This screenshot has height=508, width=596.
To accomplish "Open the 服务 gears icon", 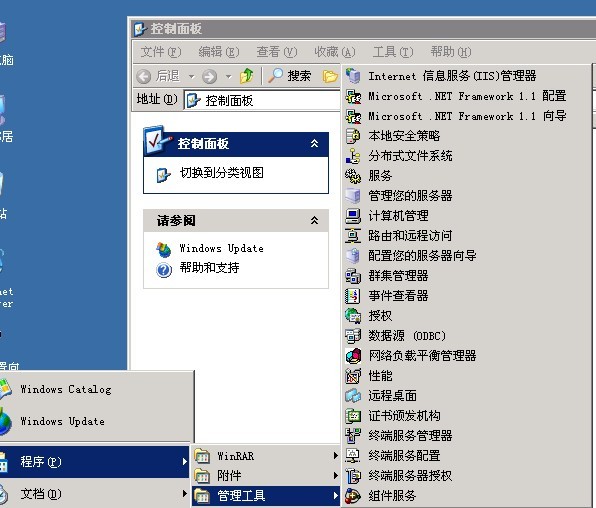I will click(x=353, y=176).
